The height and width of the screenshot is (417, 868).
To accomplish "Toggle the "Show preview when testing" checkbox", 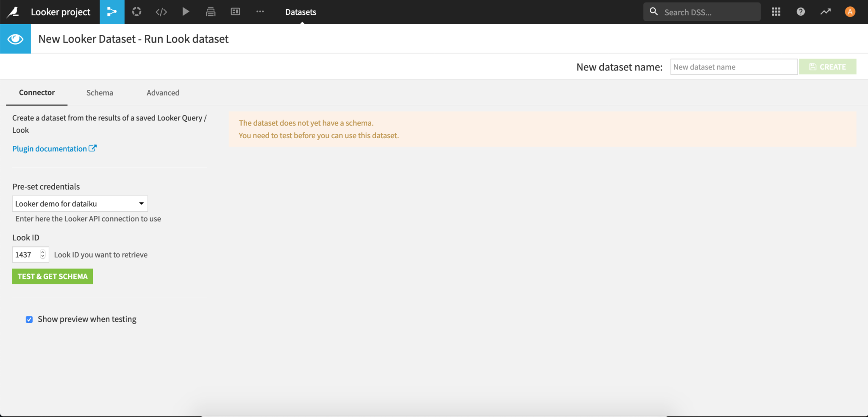I will 29,319.
